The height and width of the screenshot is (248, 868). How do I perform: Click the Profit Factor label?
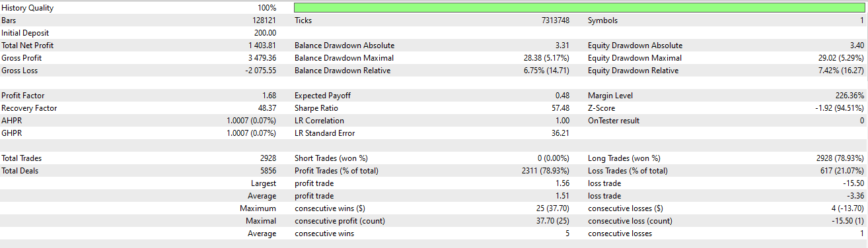(x=23, y=96)
